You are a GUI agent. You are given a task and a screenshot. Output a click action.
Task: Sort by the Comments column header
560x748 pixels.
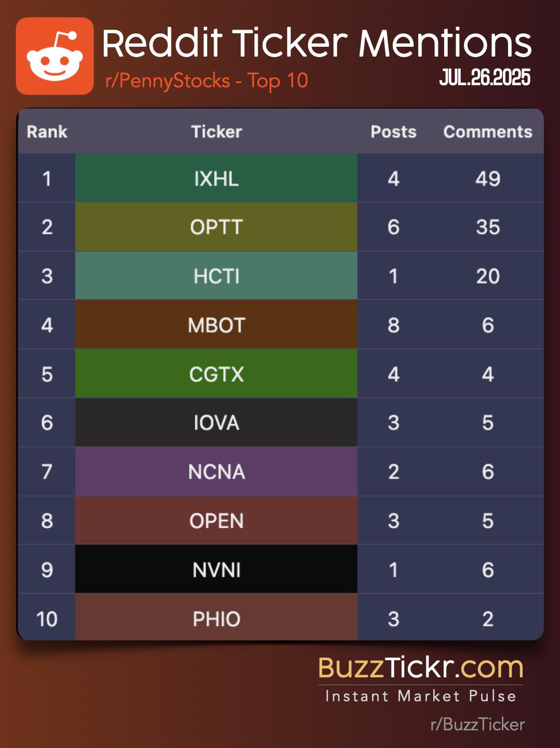[488, 132]
